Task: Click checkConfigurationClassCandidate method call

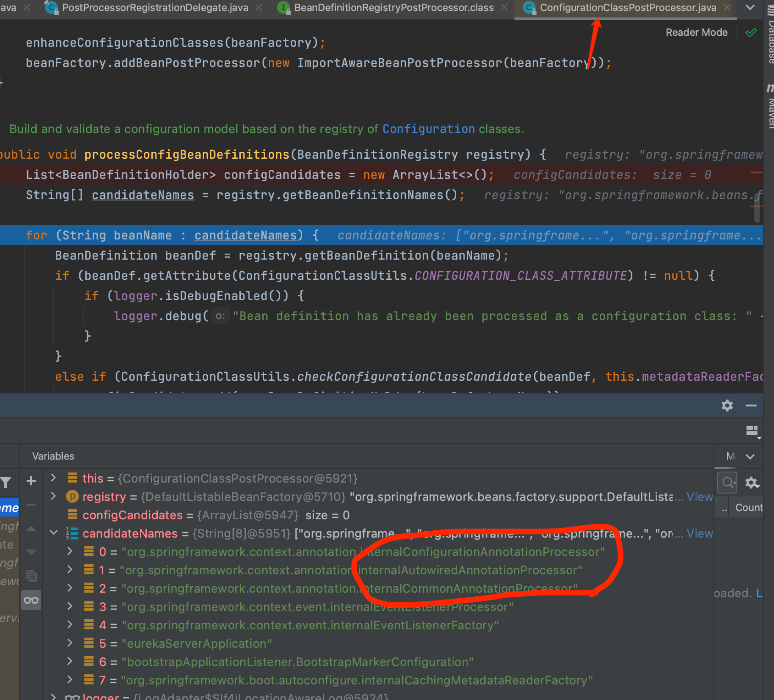Action: tap(414, 377)
